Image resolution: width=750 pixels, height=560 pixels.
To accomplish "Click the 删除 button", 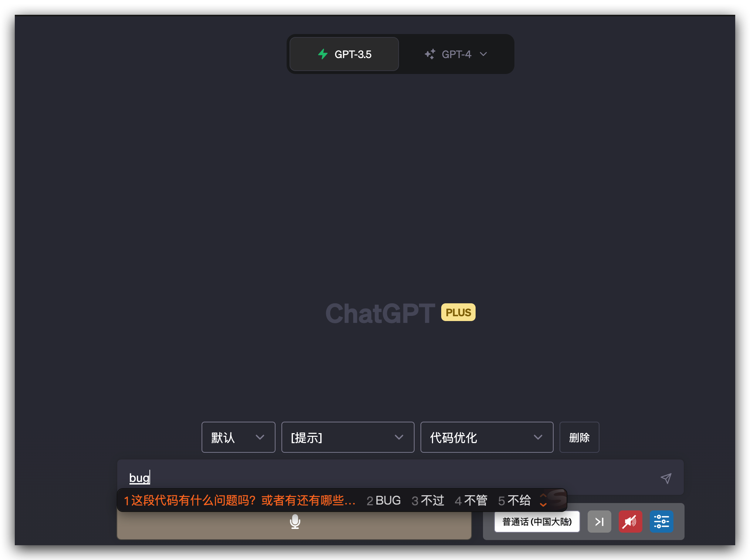I will click(579, 437).
